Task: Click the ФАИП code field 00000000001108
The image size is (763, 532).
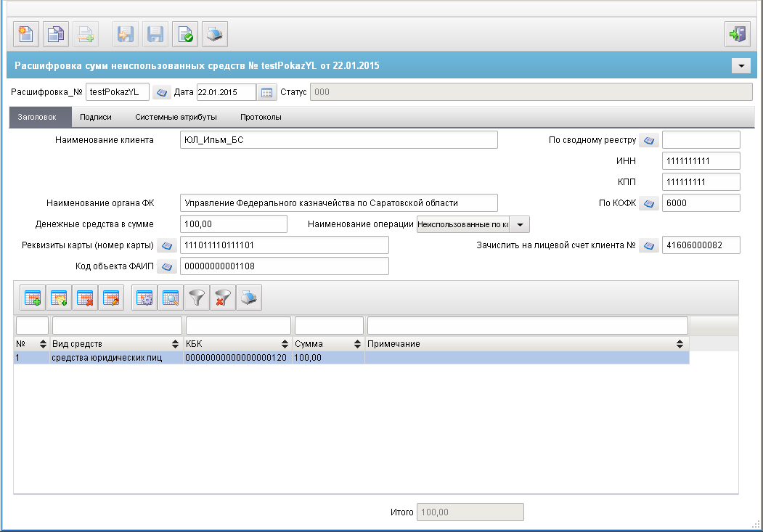Action: pos(284,266)
